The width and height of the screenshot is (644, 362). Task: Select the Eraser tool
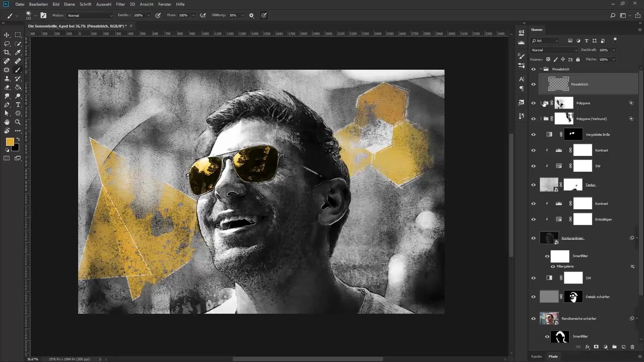(7, 87)
